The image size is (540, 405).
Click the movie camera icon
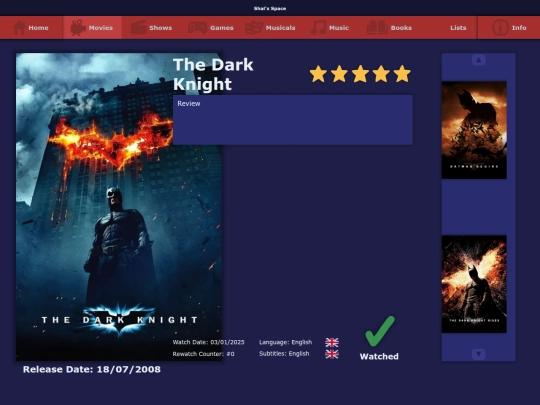pos(78,28)
